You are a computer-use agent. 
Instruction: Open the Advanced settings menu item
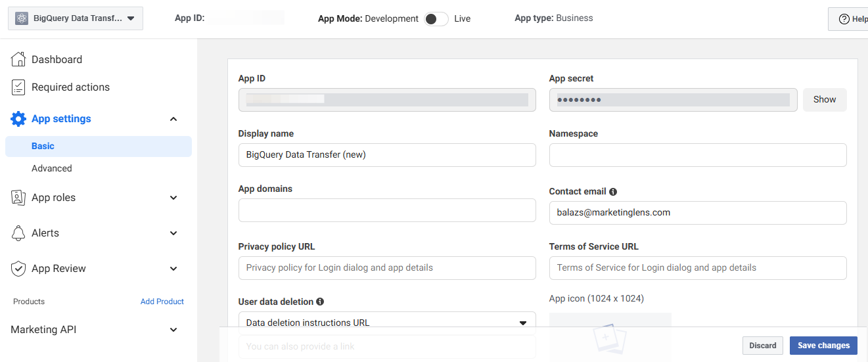(x=52, y=169)
